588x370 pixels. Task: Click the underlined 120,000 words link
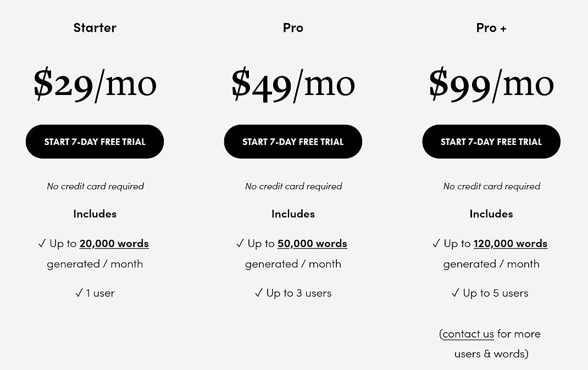pyautogui.click(x=510, y=243)
